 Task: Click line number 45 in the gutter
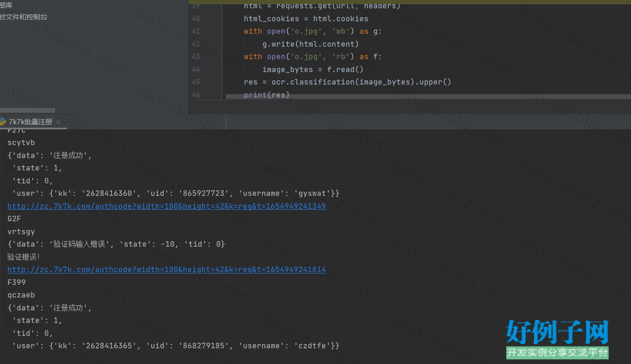195,82
